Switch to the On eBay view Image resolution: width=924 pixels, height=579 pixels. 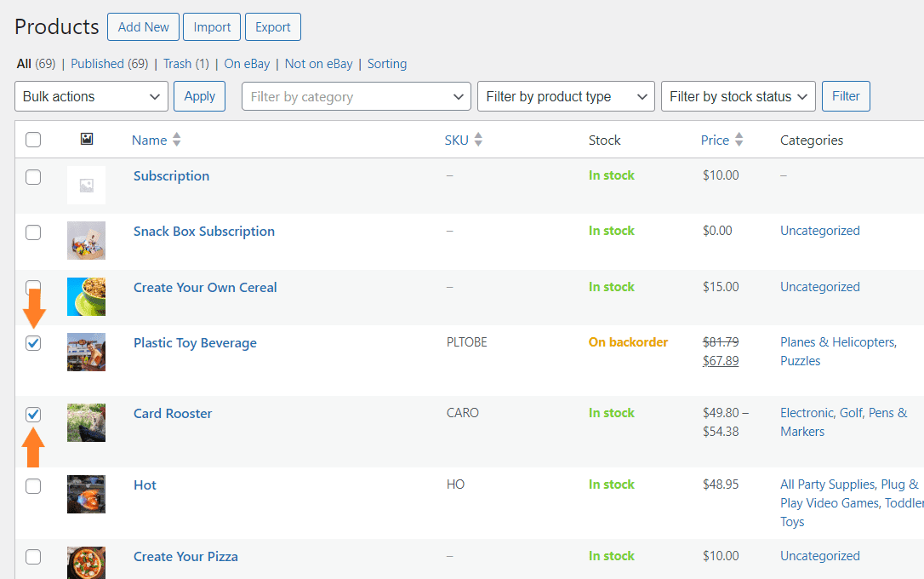point(246,63)
